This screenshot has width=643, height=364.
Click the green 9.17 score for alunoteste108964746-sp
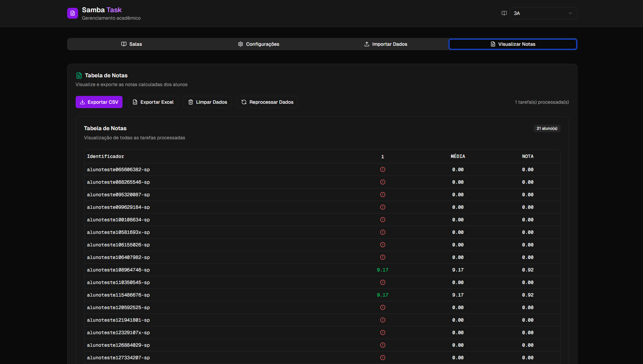coord(382,270)
